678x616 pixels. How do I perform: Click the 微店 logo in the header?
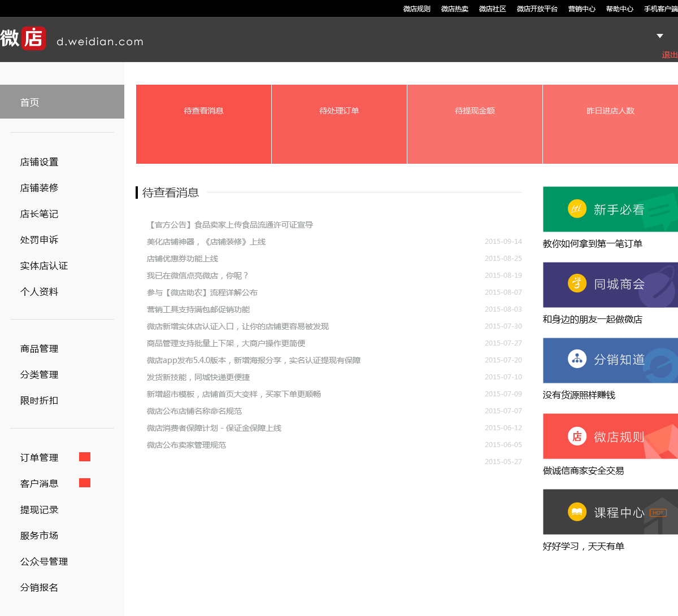(x=23, y=38)
